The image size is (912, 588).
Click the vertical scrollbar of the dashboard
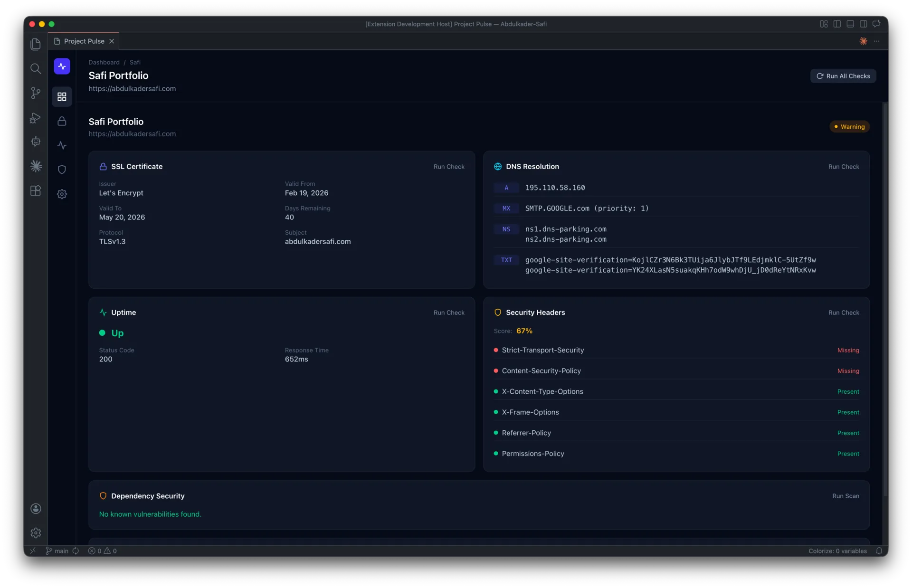tap(885, 299)
